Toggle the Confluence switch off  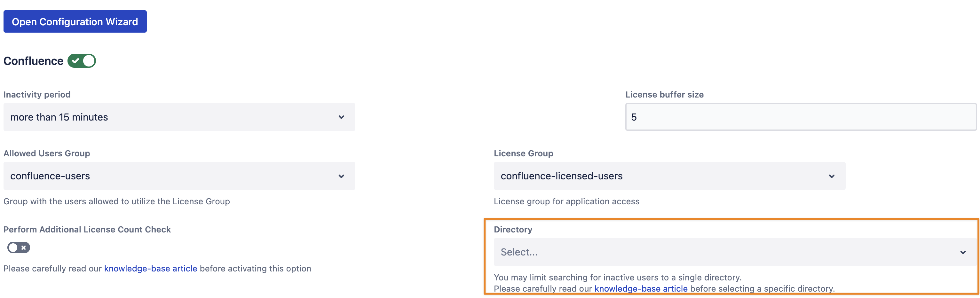82,61
